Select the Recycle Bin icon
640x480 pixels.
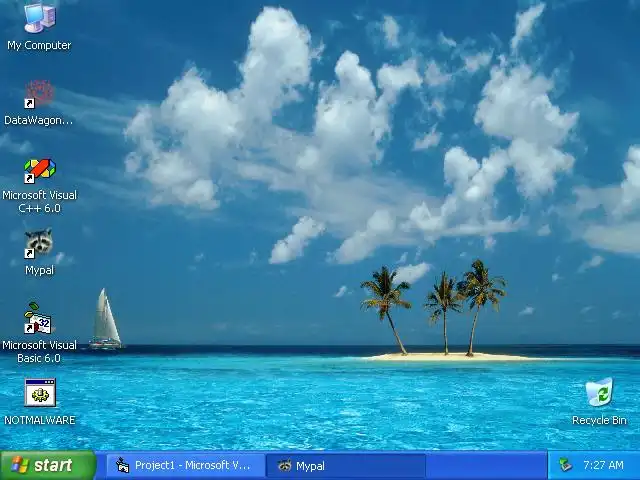599,392
